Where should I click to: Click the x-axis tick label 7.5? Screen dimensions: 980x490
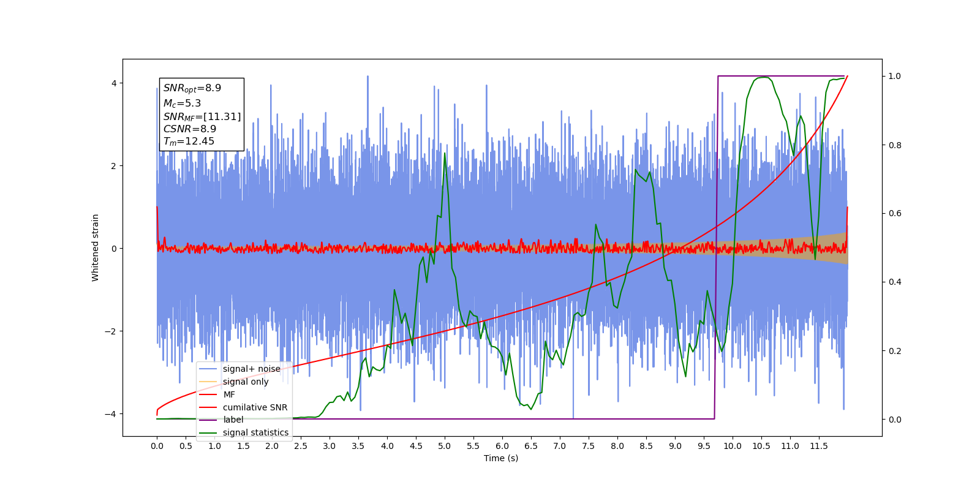click(x=589, y=446)
